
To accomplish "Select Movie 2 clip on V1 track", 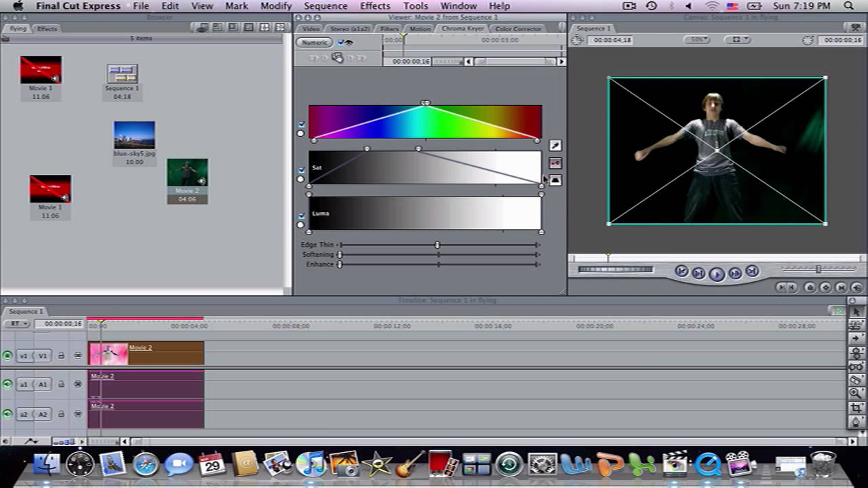I will tap(146, 354).
